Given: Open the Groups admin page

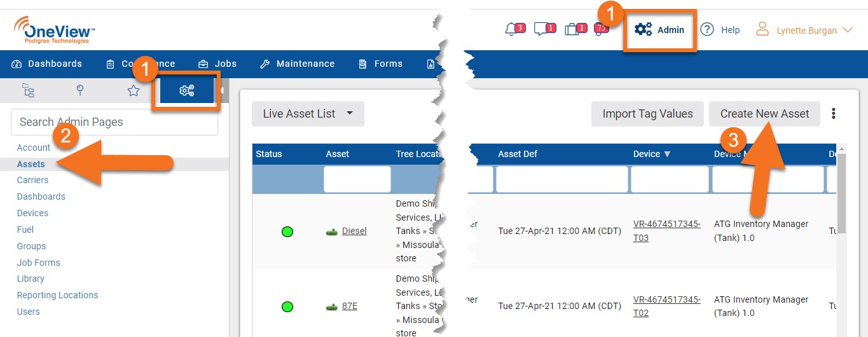Looking at the screenshot, I should [x=31, y=246].
